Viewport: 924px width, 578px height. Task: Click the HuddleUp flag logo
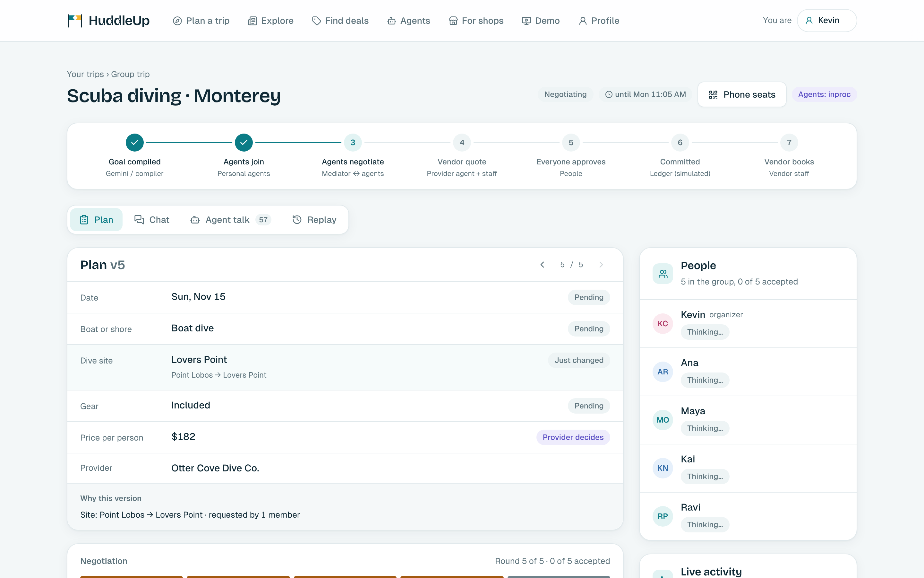pyautogui.click(x=75, y=21)
